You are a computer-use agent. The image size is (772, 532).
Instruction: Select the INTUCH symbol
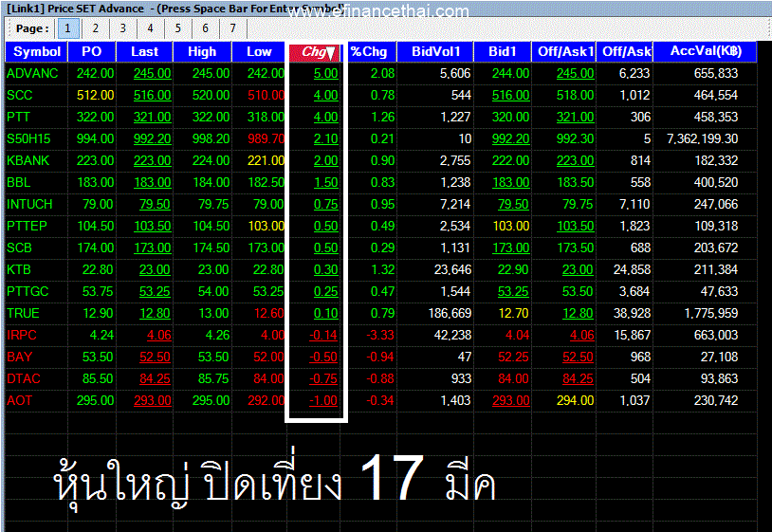(29, 204)
